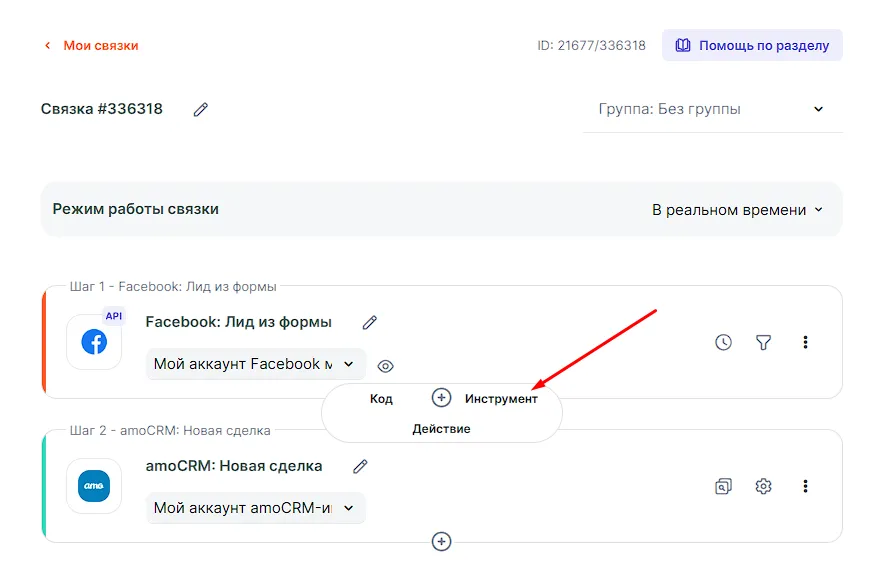Image resolution: width=889 pixels, height=584 pixels.
Task: Expand the Мой аккаунт Facebook account dropdown
Action: (255, 364)
